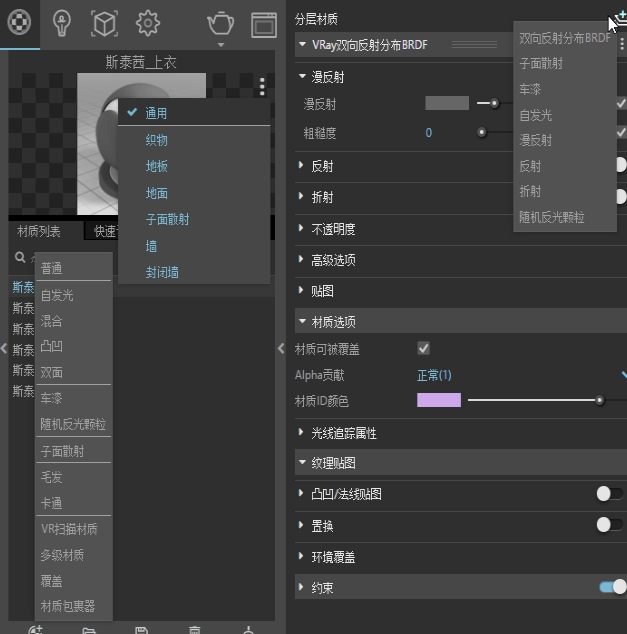The height and width of the screenshot is (634, 627).
Task: Disable the 约束 toggle switch
Action: click(x=612, y=587)
